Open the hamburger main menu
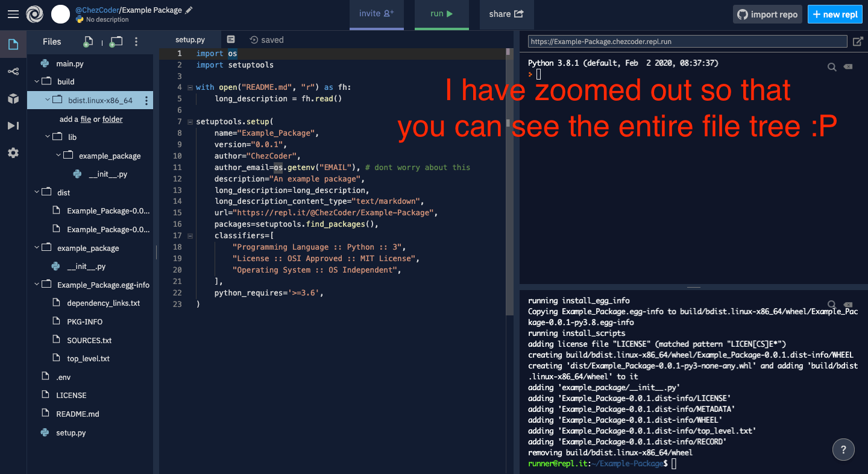 point(13,14)
